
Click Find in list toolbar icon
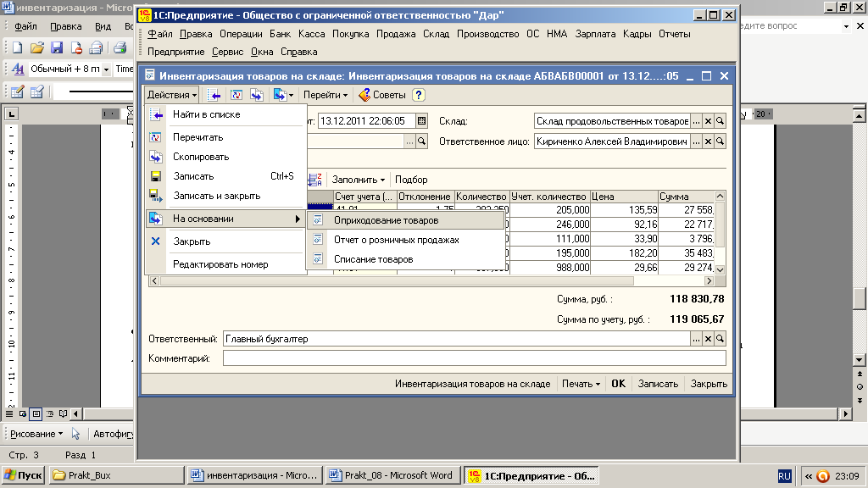coord(214,95)
